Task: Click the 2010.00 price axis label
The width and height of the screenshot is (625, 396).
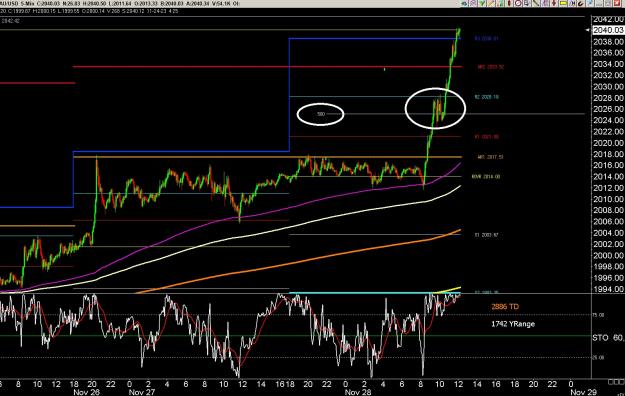Action: pyautogui.click(x=608, y=199)
